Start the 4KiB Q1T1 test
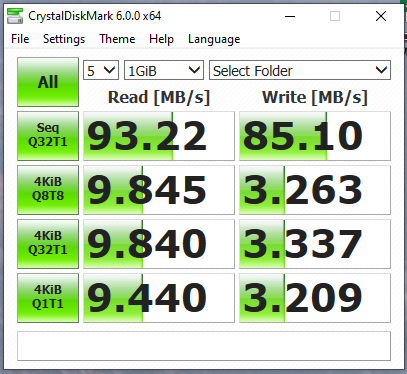This screenshot has width=407, height=374. click(48, 298)
